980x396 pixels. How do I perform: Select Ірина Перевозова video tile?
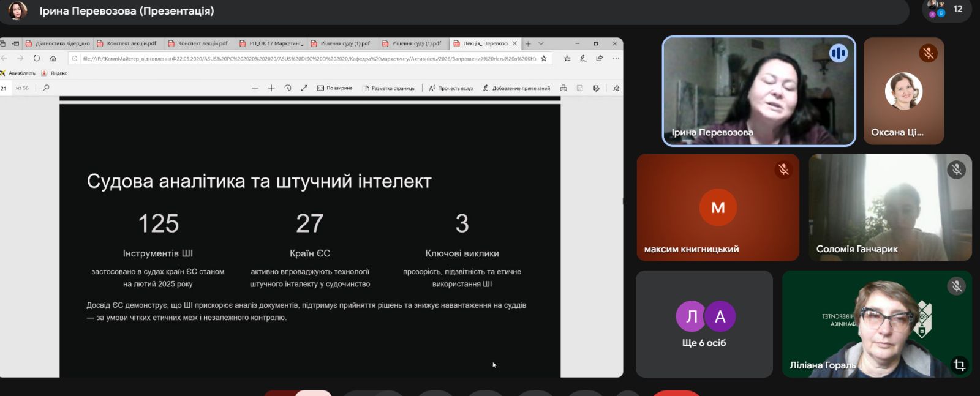click(x=759, y=91)
